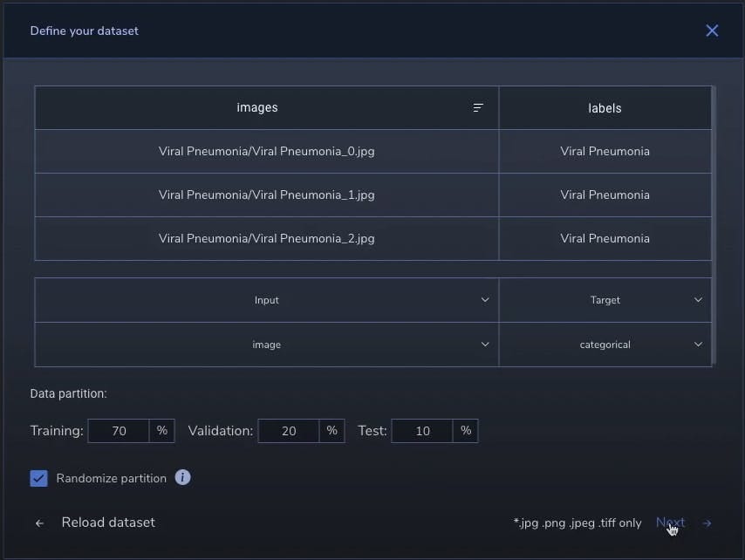This screenshot has width=745, height=560.
Task: Close the Define your dataset dialog
Action: (712, 31)
